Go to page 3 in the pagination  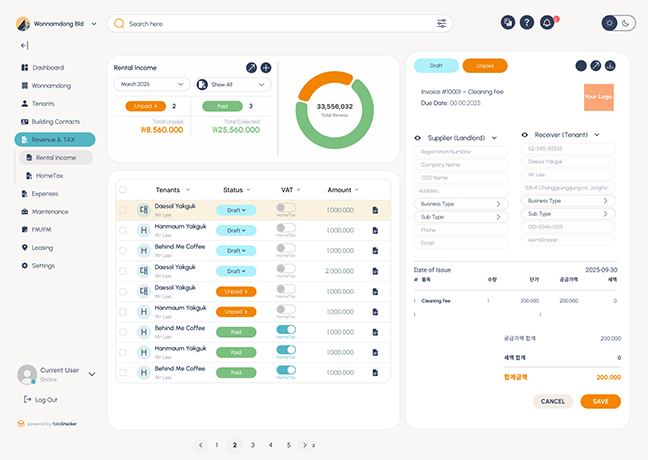pyautogui.click(x=253, y=445)
